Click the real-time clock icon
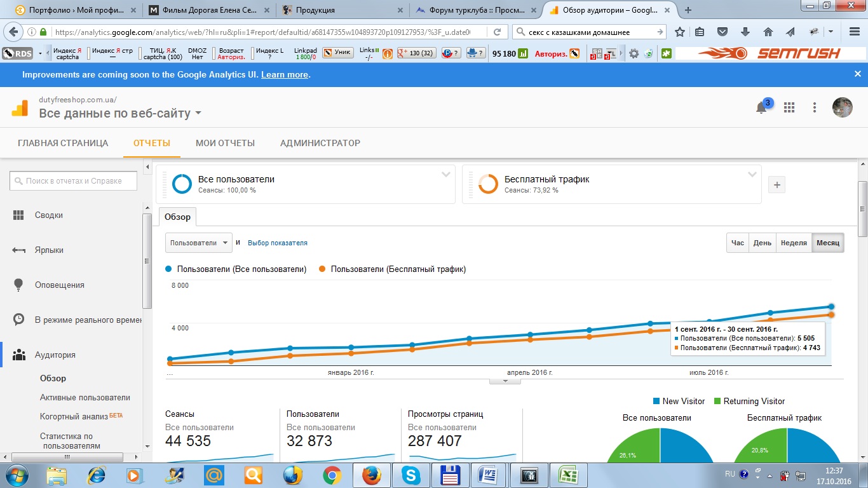 (18, 320)
